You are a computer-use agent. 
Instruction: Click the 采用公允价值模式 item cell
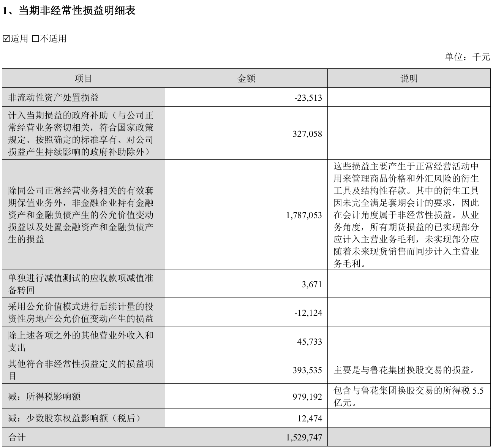(x=84, y=312)
